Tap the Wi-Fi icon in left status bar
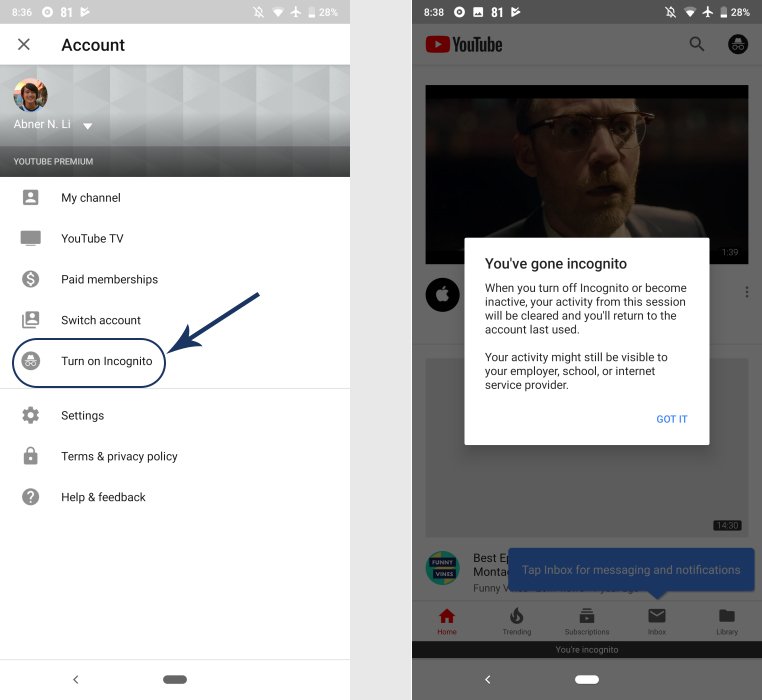The width and height of the screenshot is (762, 700). [278, 12]
